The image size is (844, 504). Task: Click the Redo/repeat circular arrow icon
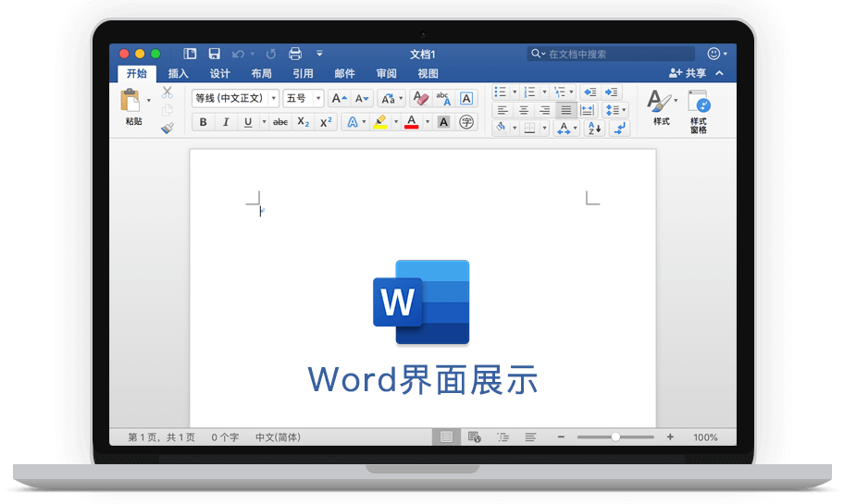(271, 54)
